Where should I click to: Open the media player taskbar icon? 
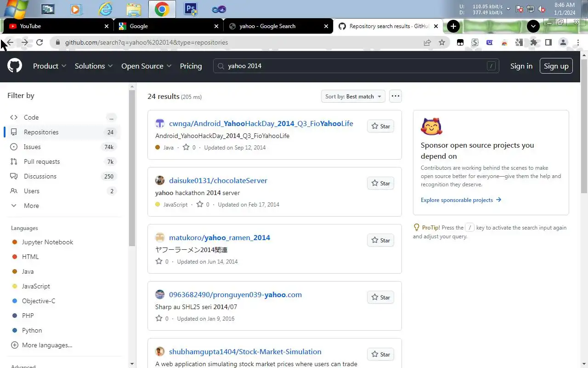(77, 9)
